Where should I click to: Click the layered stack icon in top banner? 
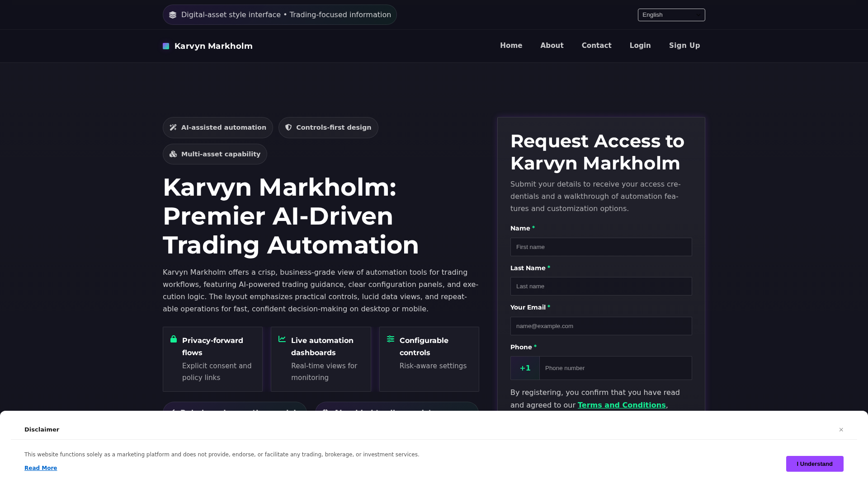point(173,15)
